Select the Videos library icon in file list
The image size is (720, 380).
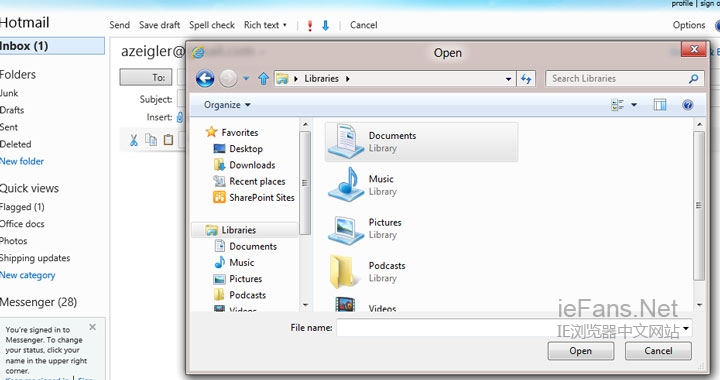(345, 305)
